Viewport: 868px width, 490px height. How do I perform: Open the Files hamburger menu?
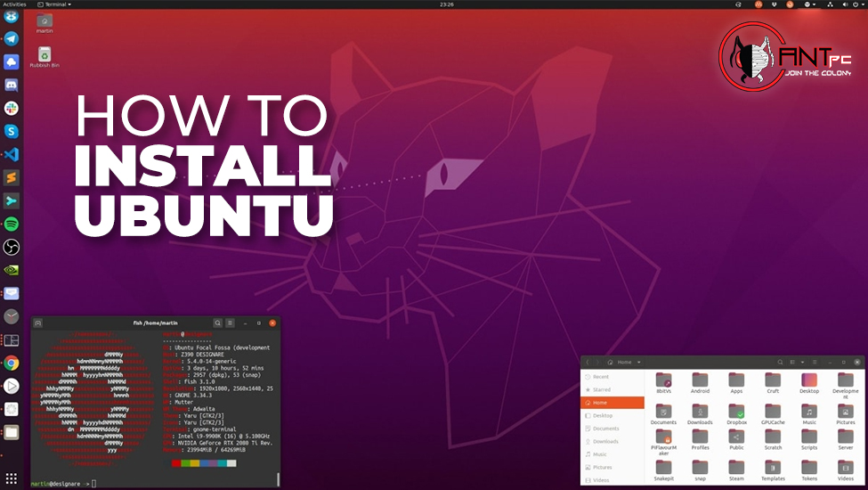[x=815, y=362]
